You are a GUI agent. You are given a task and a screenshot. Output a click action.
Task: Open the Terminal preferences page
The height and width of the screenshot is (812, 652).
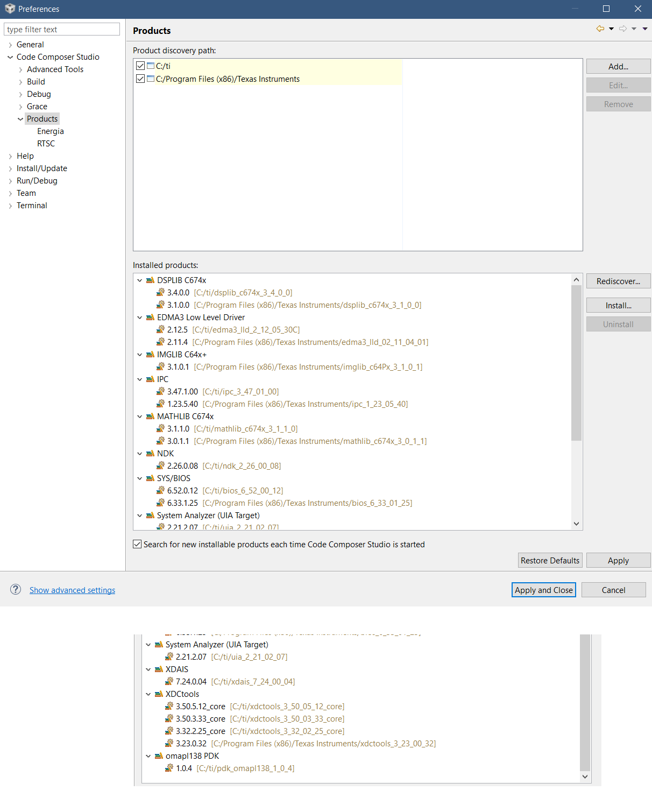pos(32,206)
